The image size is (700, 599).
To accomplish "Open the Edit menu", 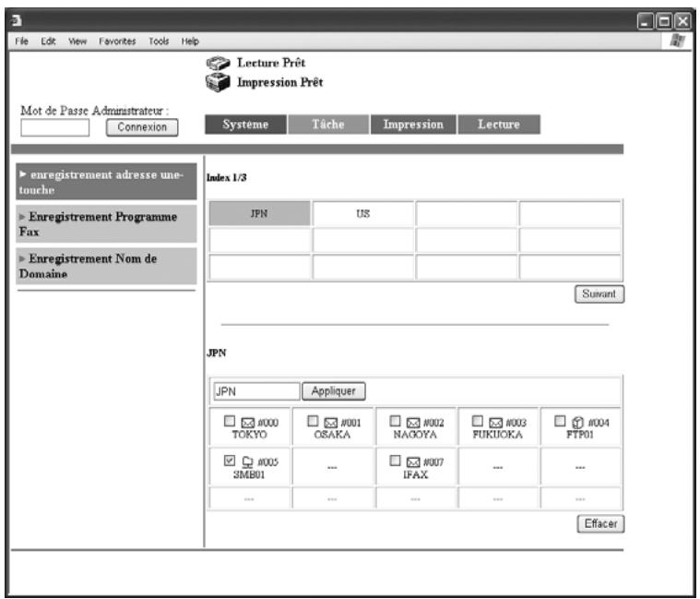I will (48, 42).
